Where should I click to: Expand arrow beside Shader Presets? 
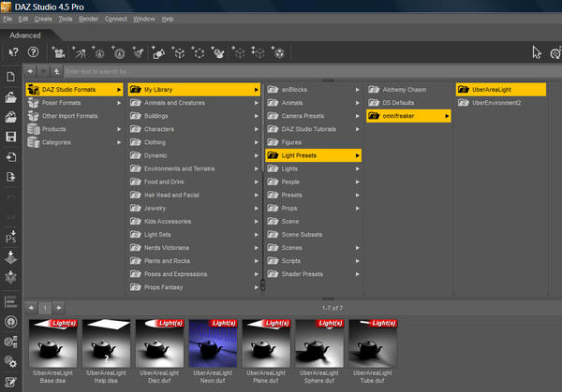(x=358, y=274)
